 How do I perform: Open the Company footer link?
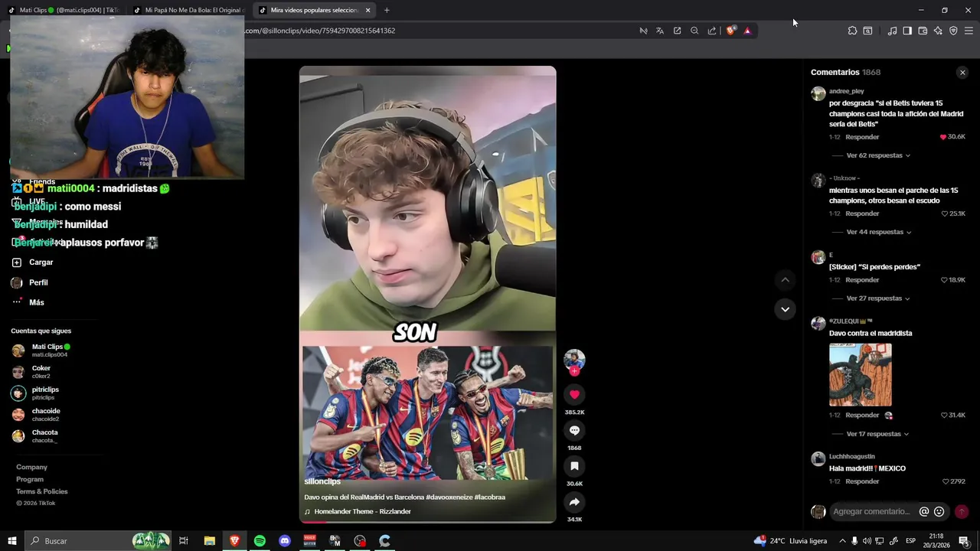[x=31, y=467]
